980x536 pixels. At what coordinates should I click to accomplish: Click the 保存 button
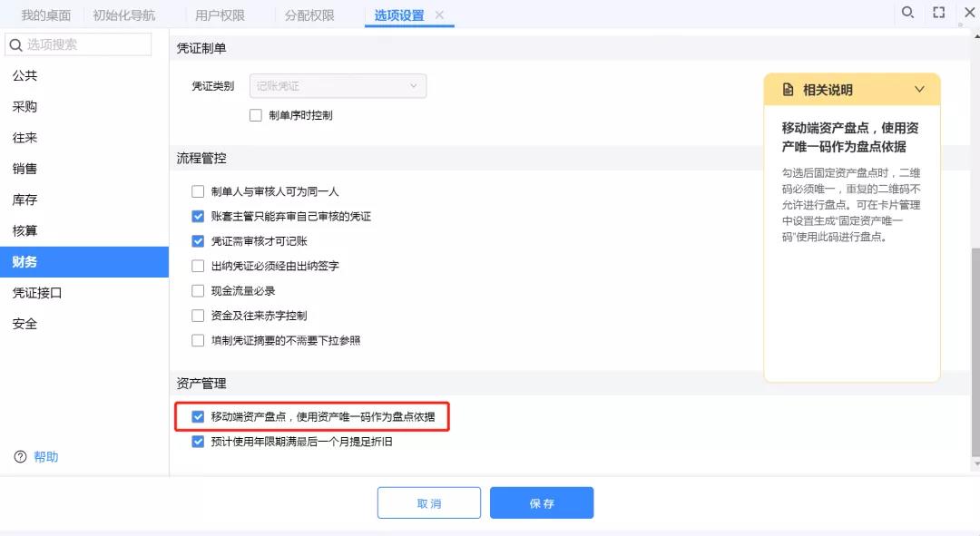[x=542, y=503]
